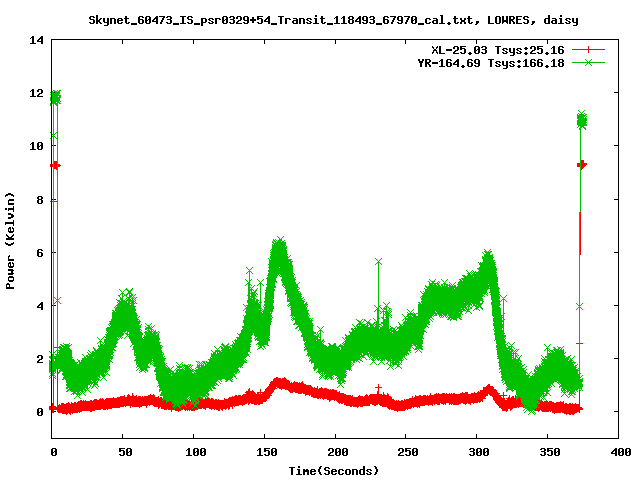
Task: Click the red XL legend line sample
Action: 588,50
